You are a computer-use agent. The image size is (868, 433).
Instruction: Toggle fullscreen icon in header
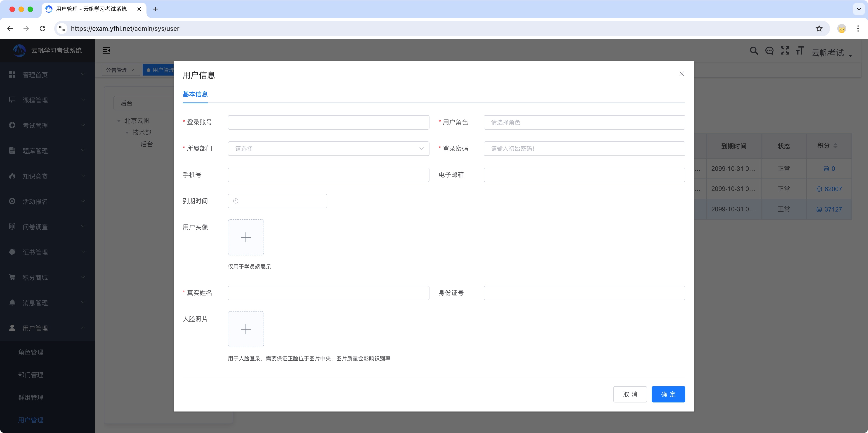(785, 51)
